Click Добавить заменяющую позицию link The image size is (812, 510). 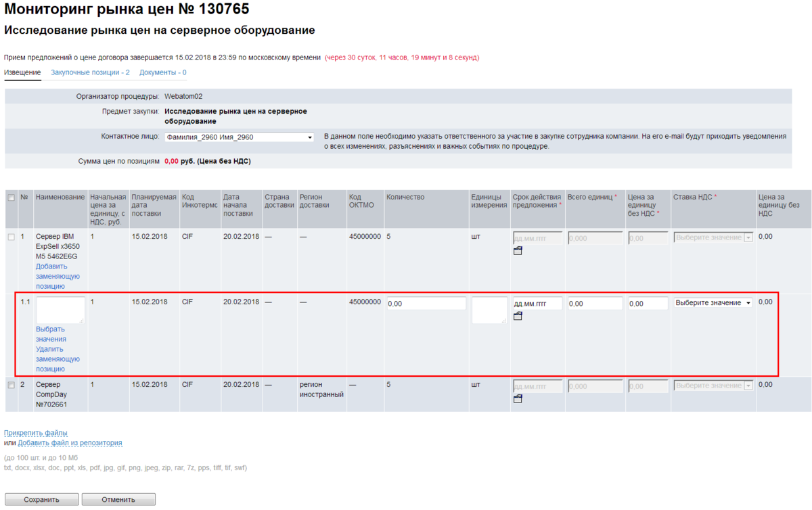[x=58, y=276]
